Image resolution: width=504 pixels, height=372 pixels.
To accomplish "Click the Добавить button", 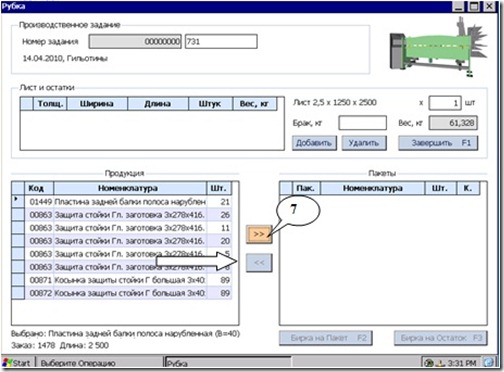I will [x=314, y=143].
